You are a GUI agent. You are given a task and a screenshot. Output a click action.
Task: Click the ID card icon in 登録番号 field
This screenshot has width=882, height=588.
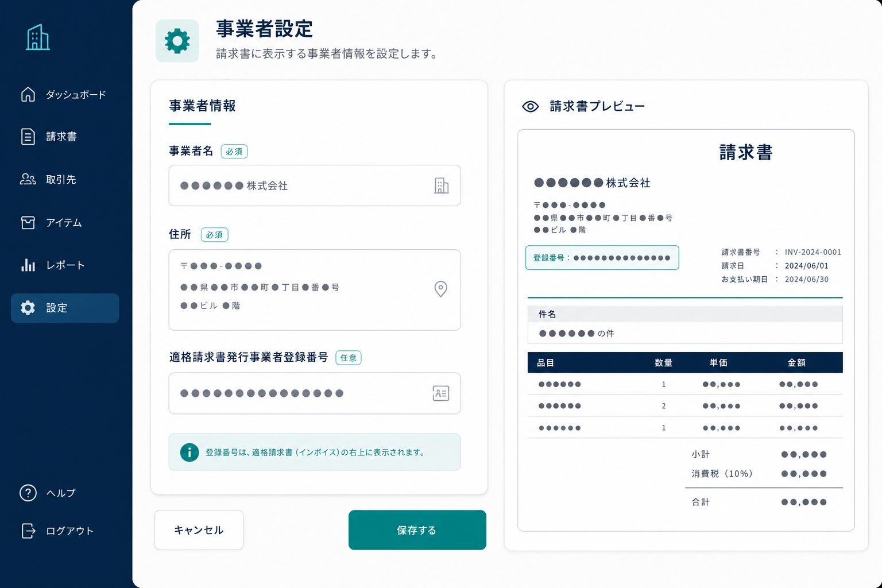coord(440,393)
